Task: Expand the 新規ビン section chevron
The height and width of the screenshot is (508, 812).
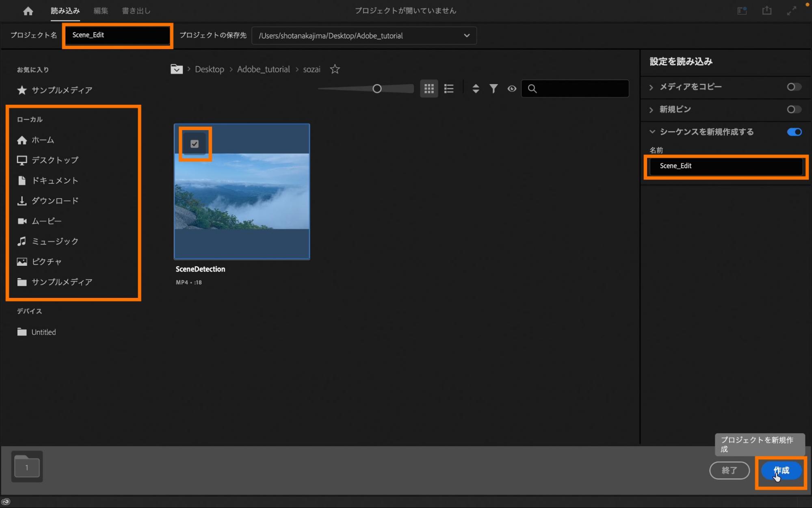Action: point(652,110)
